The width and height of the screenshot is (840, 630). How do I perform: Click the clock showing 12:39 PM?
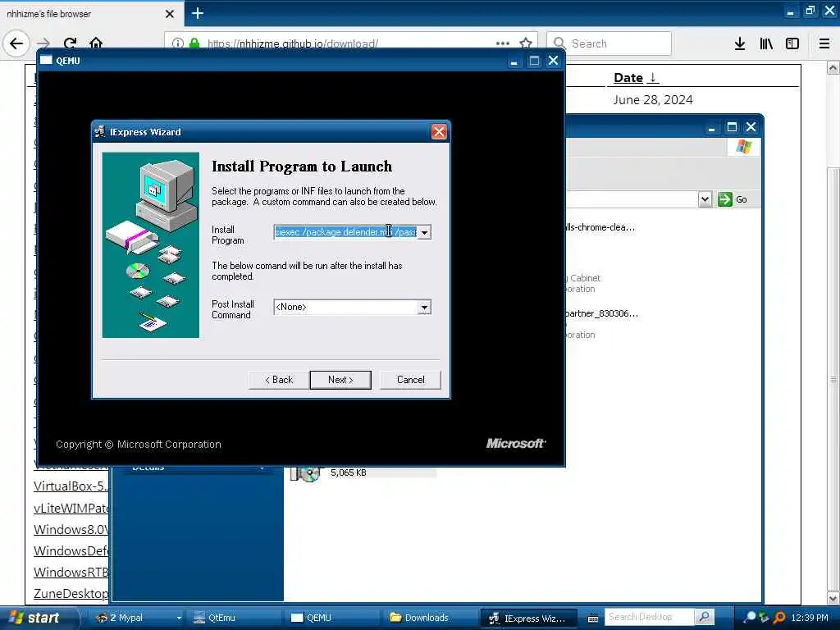[x=810, y=618]
